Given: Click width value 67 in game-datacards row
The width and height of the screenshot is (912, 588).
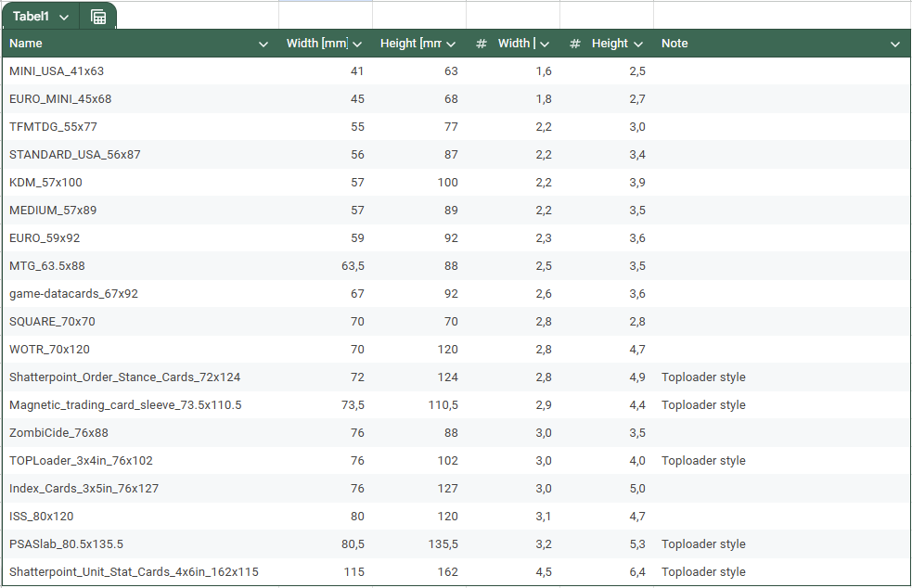Looking at the screenshot, I should click(x=357, y=294).
